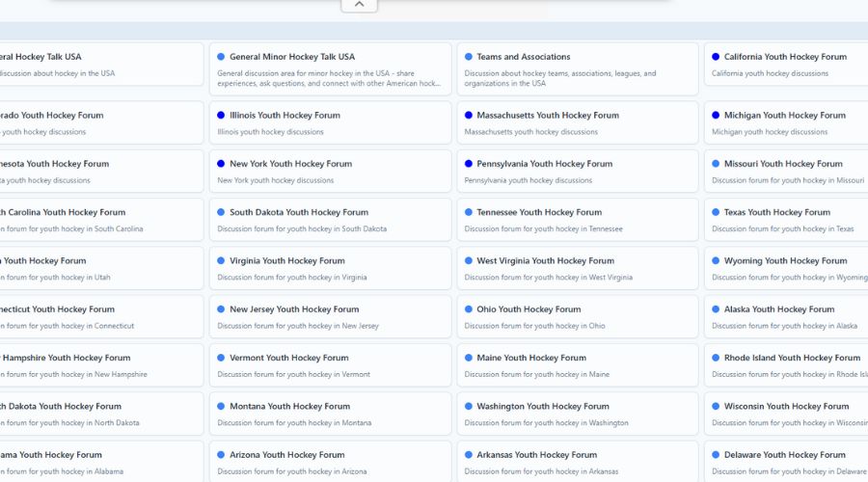Collapse the panel with the up chevron
868x482 pixels.
[x=360, y=5]
